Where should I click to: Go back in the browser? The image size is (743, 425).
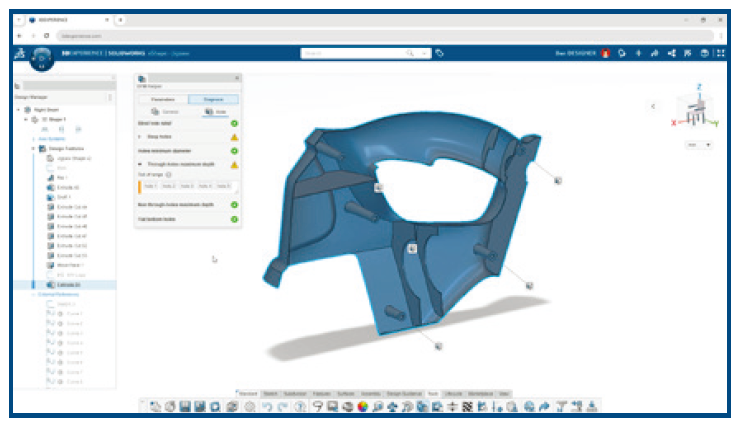19,36
